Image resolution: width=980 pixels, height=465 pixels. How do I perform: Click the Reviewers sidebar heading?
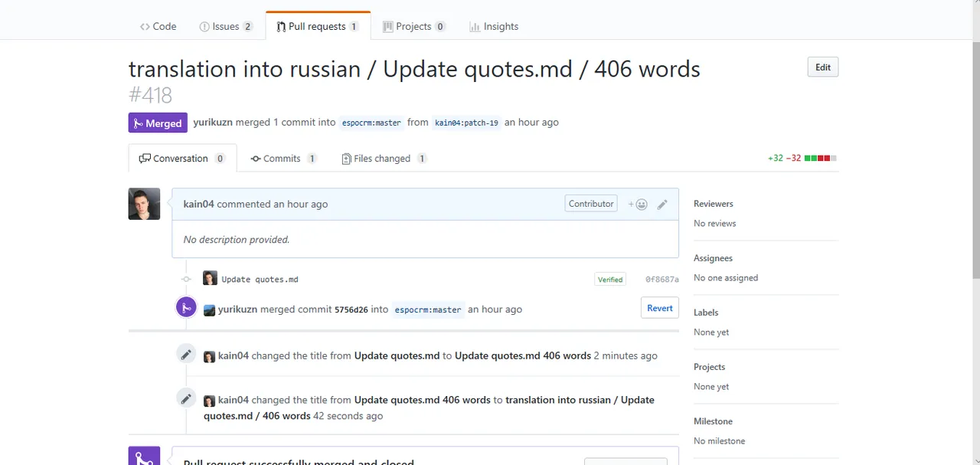pos(714,204)
